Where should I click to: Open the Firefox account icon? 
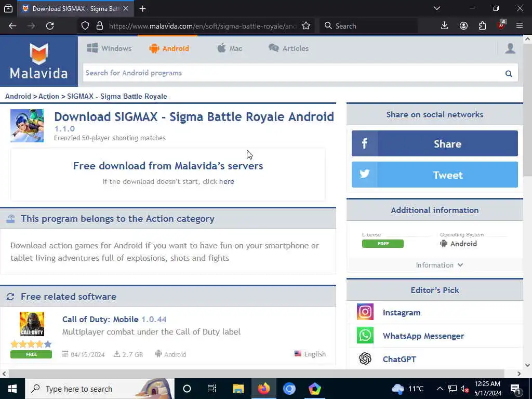pyautogui.click(x=463, y=26)
